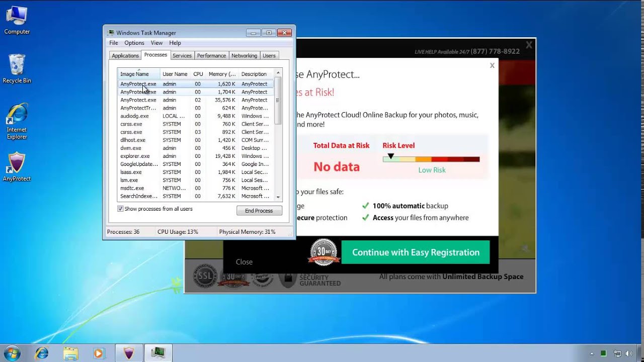
Task: Open the Options menu in Task Manager
Action: (134, 43)
